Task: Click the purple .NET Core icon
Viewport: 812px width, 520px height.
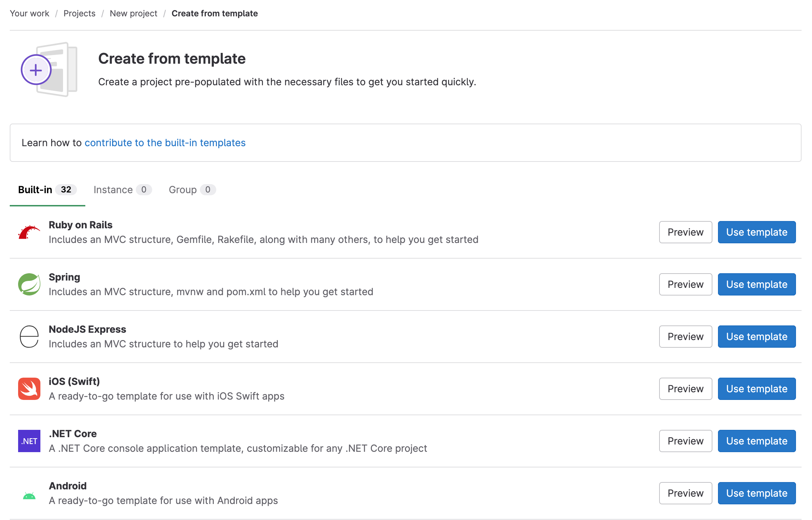Action: [x=29, y=441]
